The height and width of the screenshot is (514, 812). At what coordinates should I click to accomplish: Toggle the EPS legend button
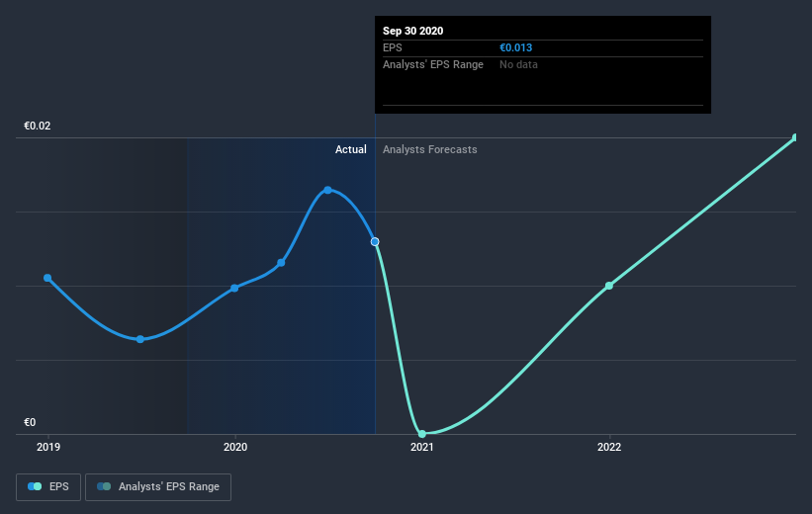pos(48,487)
